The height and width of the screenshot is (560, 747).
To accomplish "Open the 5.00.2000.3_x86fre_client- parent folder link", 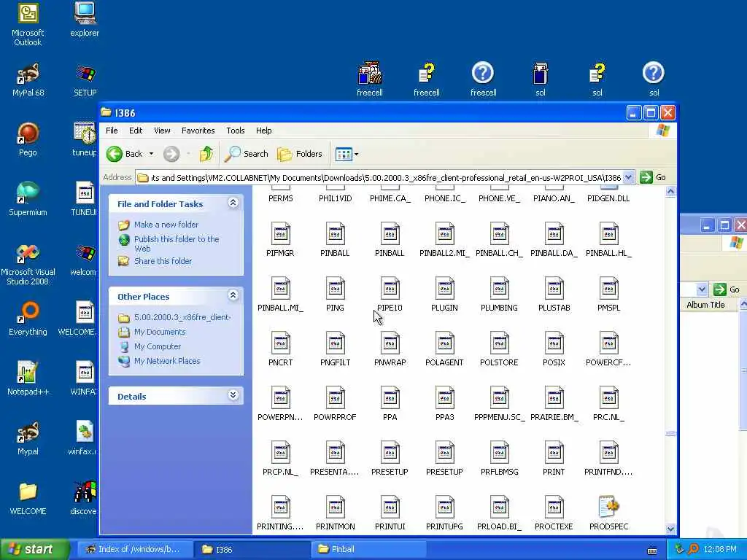I will [x=182, y=317].
